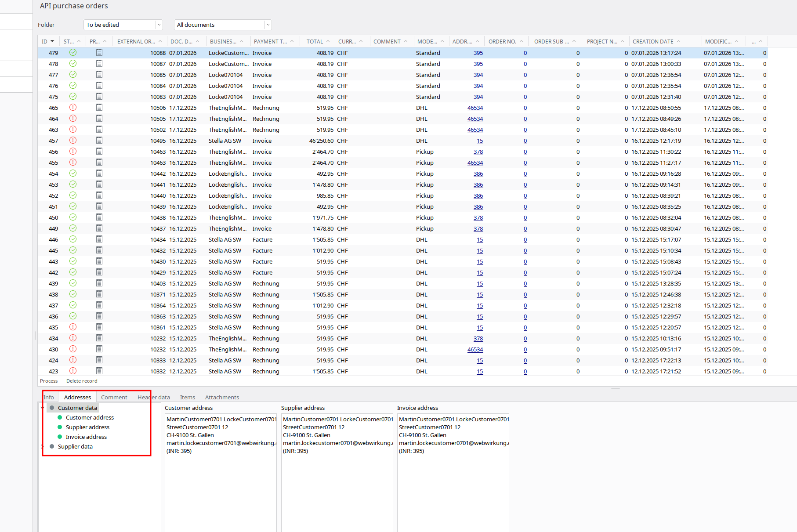Open document icon for order 478

pos(99,64)
